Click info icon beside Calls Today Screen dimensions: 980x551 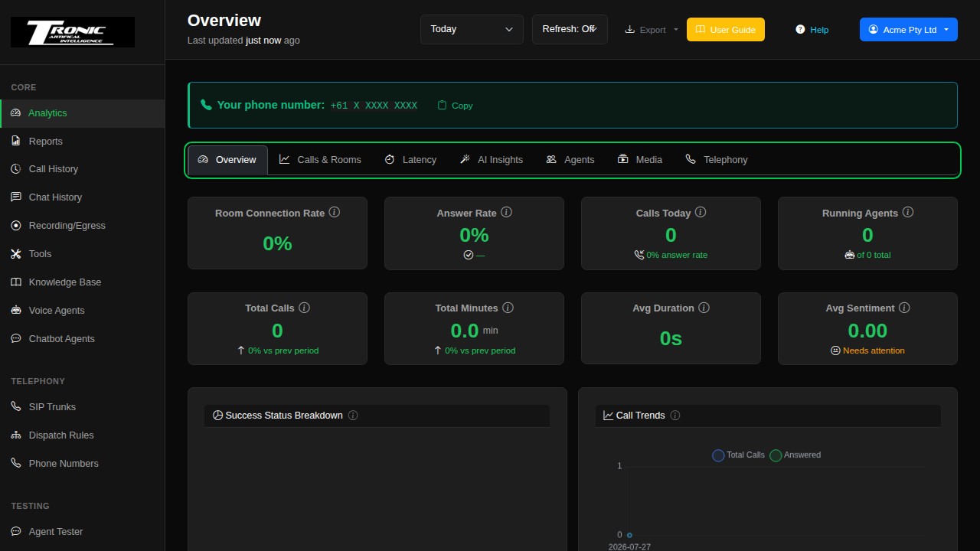(x=701, y=213)
